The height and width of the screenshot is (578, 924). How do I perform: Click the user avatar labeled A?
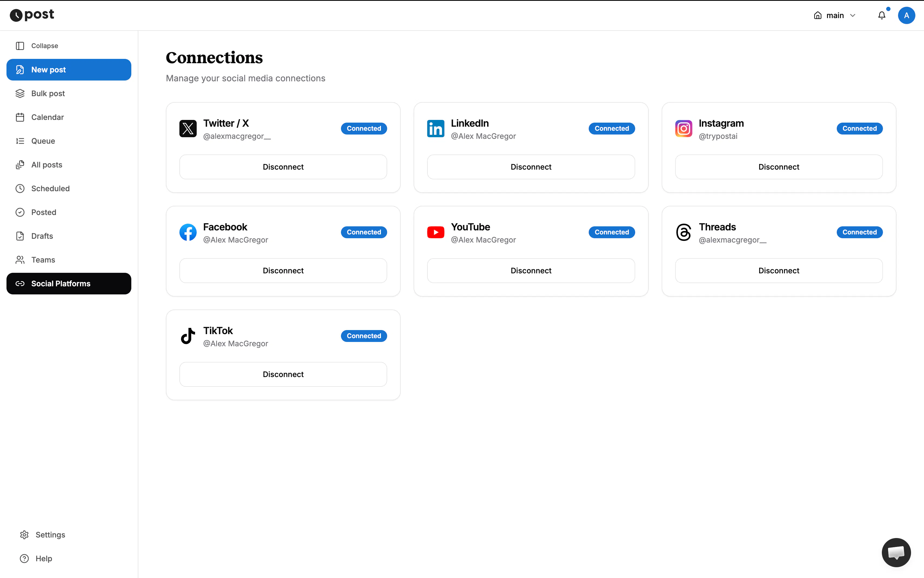(x=906, y=15)
